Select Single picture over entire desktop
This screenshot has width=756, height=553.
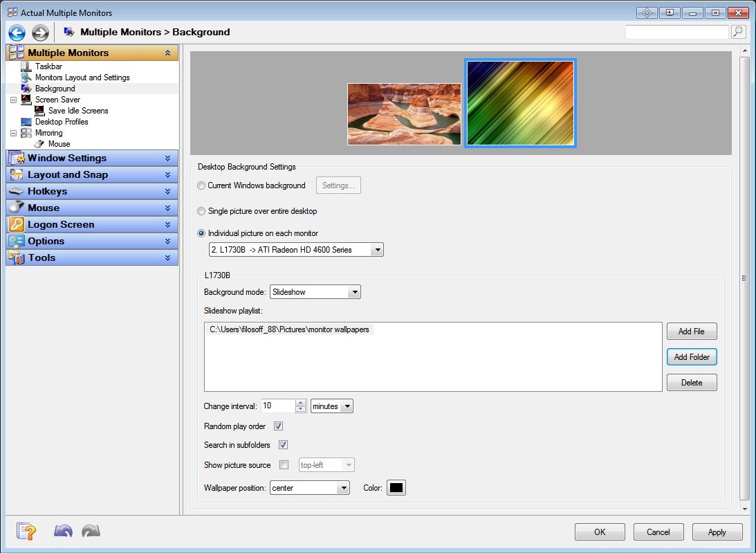pyautogui.click(x=201, y=211)
